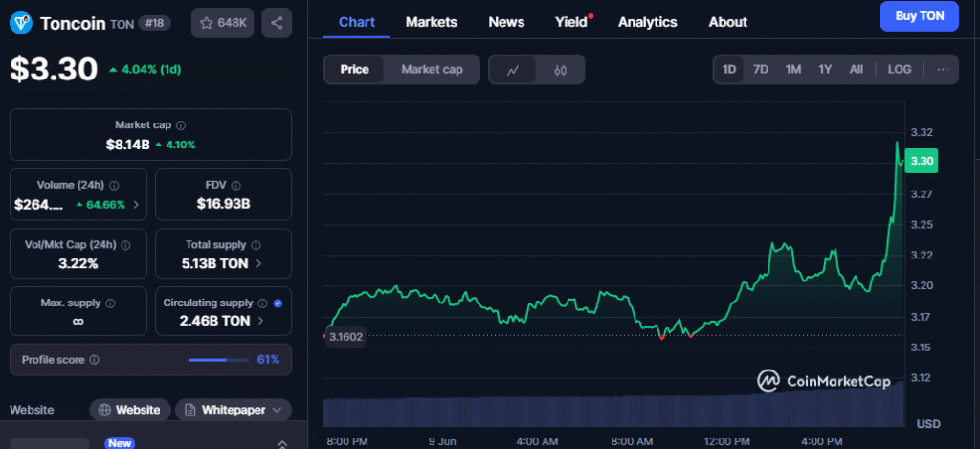Image resolution: width=980 pixels, height=449 pixels.
Task: Toggle LOG scale on chart
Action: [900, 70]
